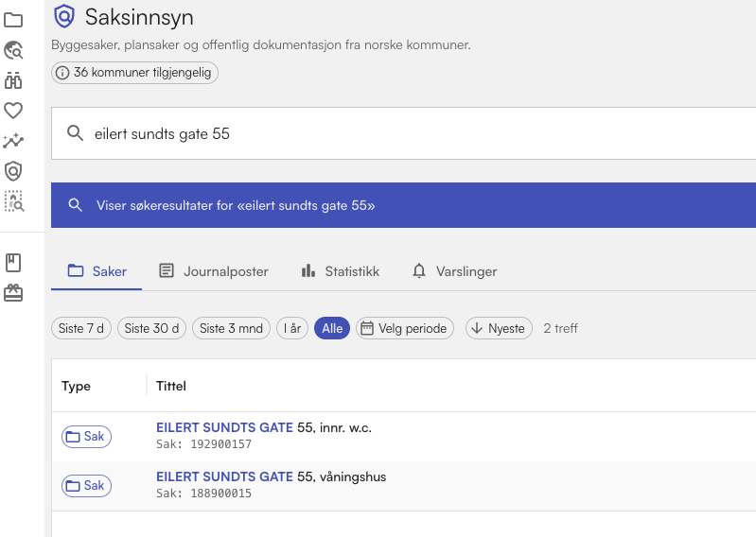756x537 pixels.
Task: Click the Sak badge for case 192900157
Action: tap(86, 437)
